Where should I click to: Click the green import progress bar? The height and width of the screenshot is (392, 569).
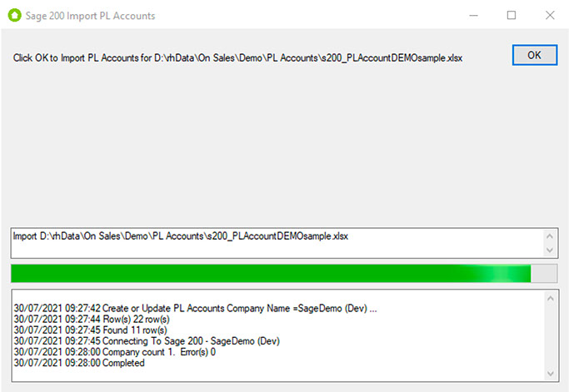(x=284, y=274)
